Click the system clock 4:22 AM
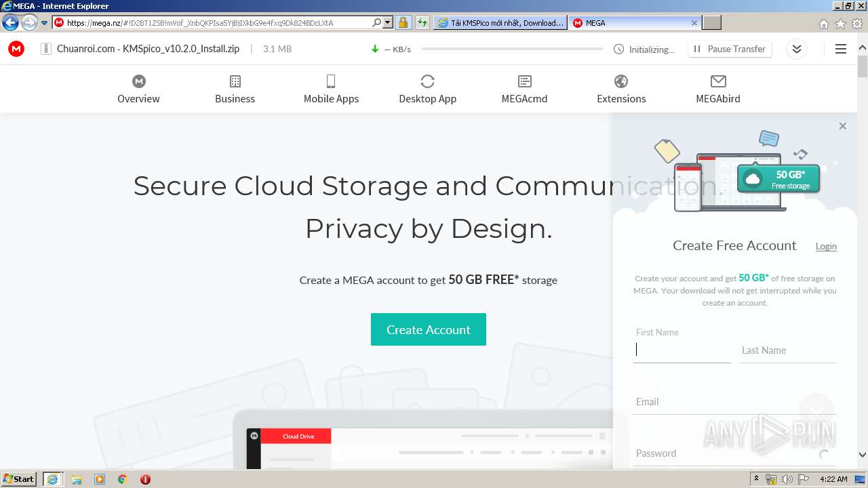 pyautogui.click(x=833, y=479)
